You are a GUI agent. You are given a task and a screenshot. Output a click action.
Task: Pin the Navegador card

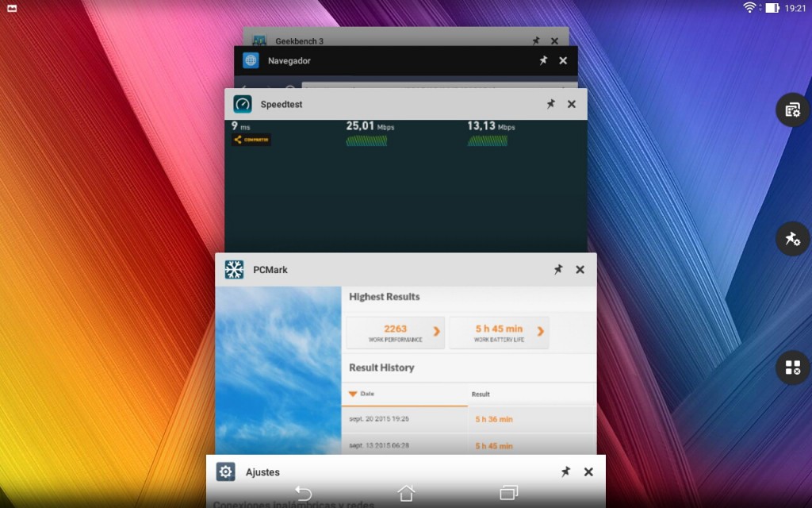[x=543, y=60]
